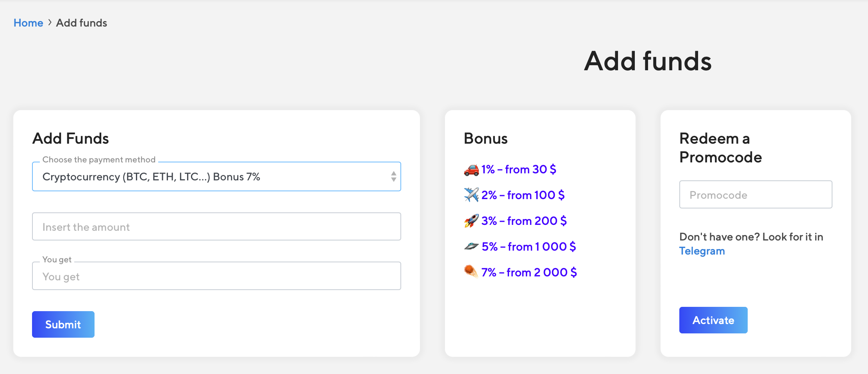Click the 3% – from 200 $ bonus text
868x374 pixels.
click(524, 221)
